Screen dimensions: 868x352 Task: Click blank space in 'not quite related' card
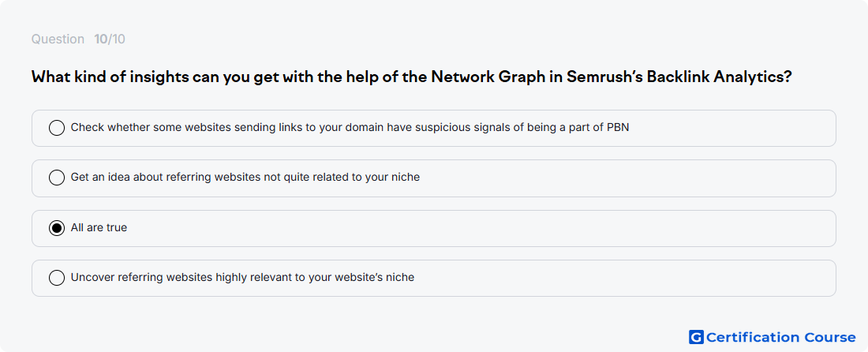[x=626, y=178]
